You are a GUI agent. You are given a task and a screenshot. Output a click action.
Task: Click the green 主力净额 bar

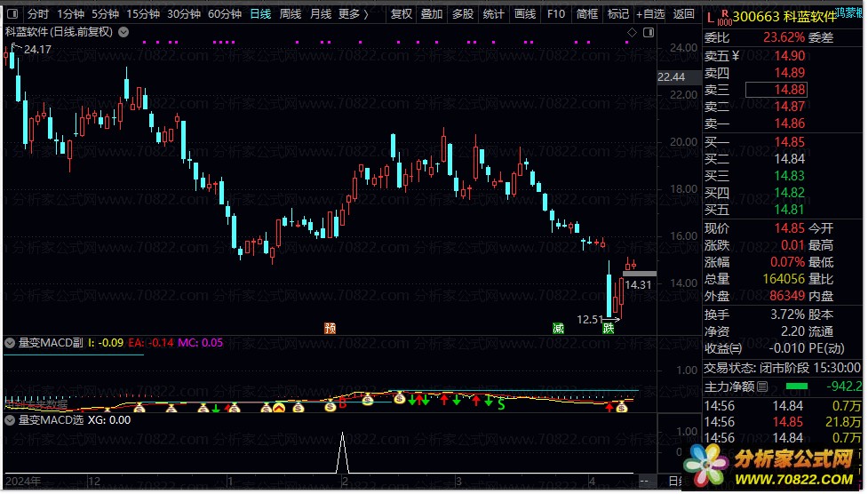[x=797, y=386]
